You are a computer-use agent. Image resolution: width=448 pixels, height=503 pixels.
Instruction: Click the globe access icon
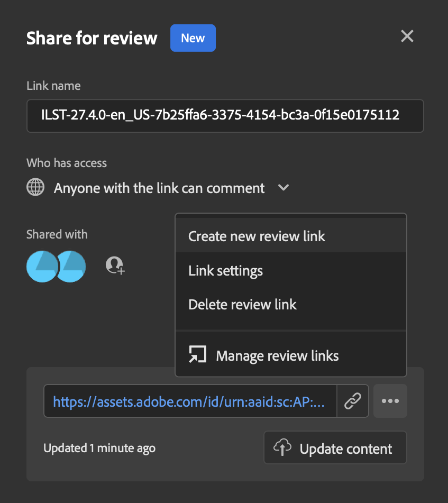(35, 188)
